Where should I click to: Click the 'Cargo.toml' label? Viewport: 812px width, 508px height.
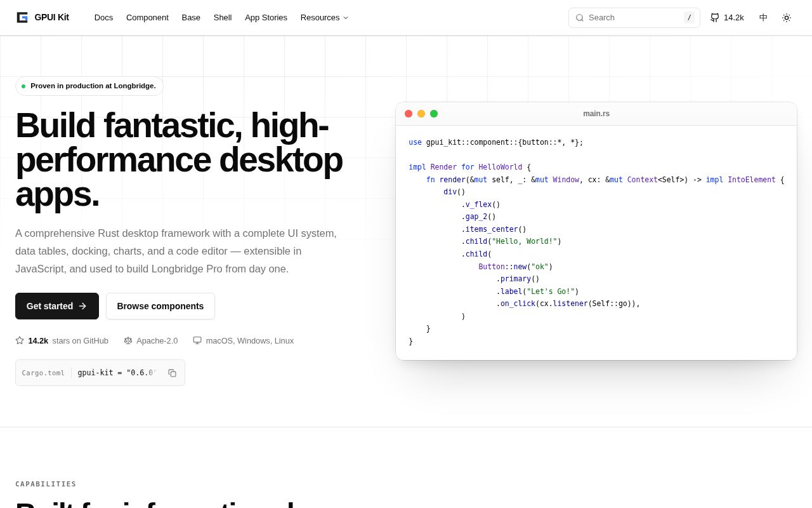point(43,373)
